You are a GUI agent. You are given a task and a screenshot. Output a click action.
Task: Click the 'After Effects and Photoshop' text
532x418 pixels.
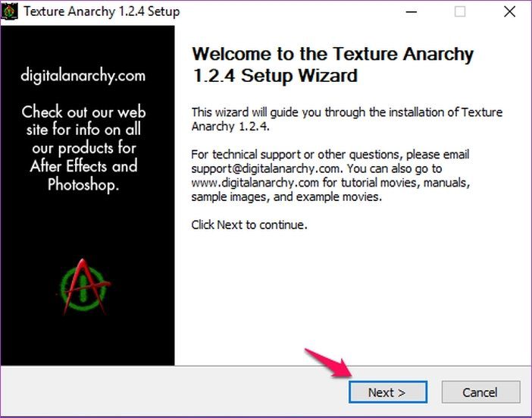(x=83, y=175)
